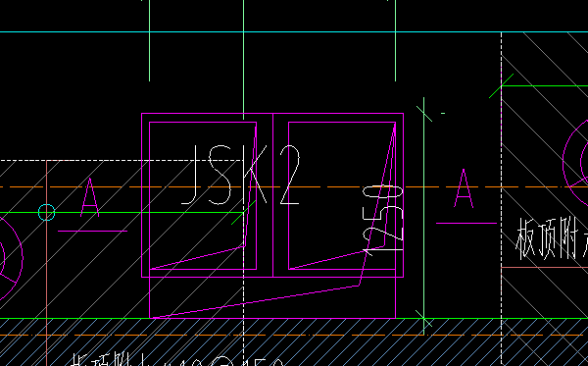
Task: Select the 板顶附 text at right edge
Action: [551, 238]
